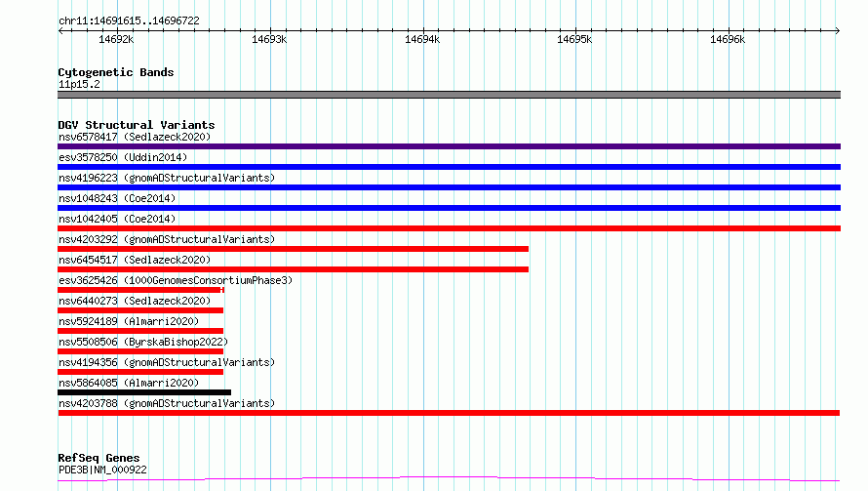Click the red nsv6440273 variant bar
The height and width of the screenshot is (491, 868).
point(140,310)
